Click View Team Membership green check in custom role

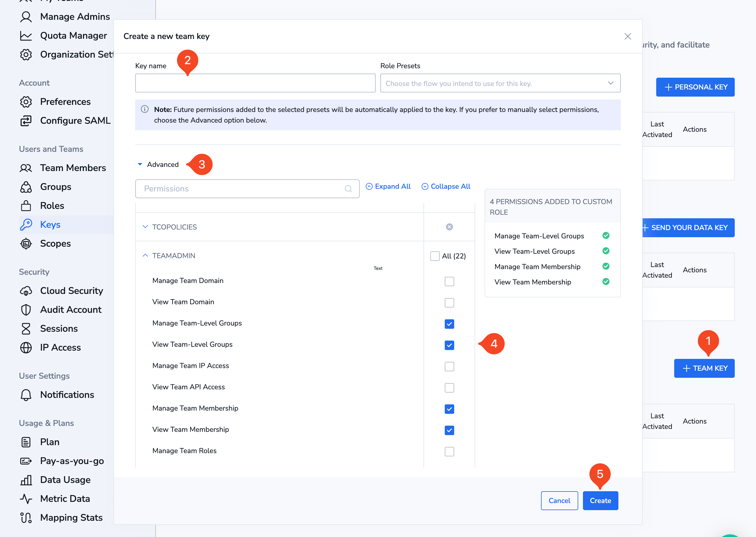[x=606, y=281]
